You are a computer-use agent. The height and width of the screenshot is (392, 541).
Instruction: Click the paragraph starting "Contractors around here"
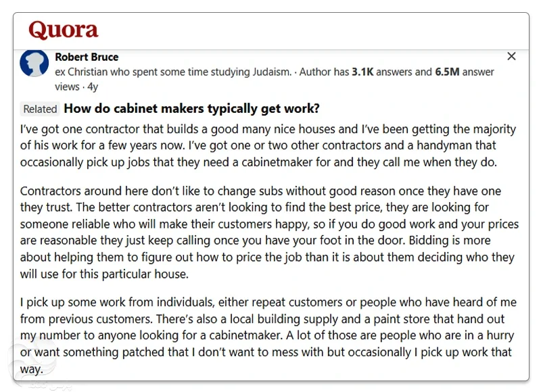click(268, 232)
